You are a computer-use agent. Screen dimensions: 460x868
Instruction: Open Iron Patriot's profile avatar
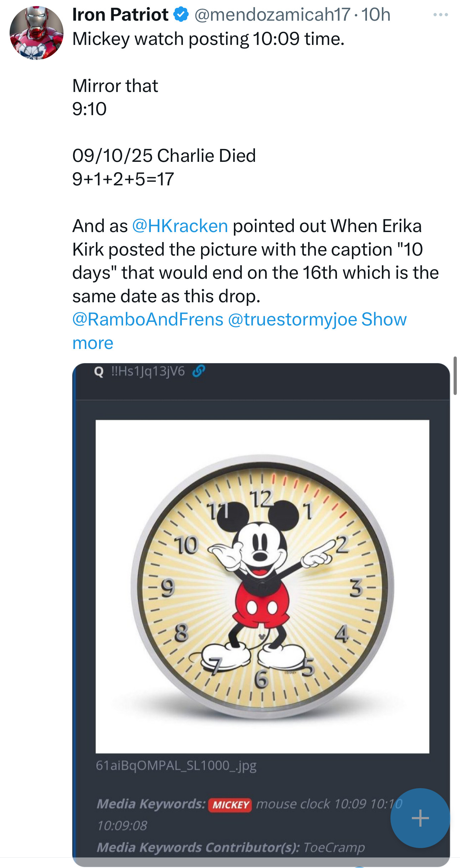coord(36,33)
